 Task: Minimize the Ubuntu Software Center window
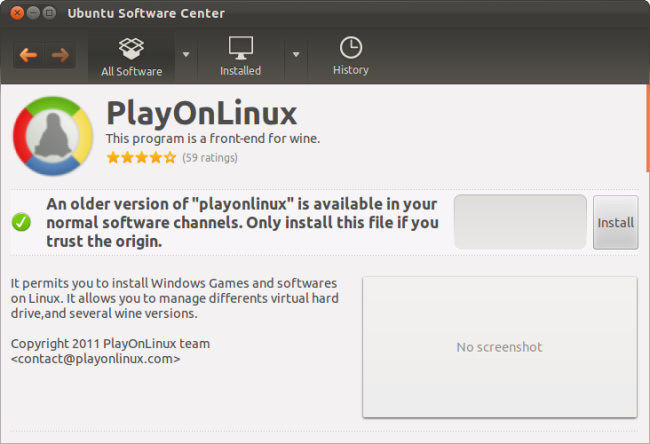point(34,13)
